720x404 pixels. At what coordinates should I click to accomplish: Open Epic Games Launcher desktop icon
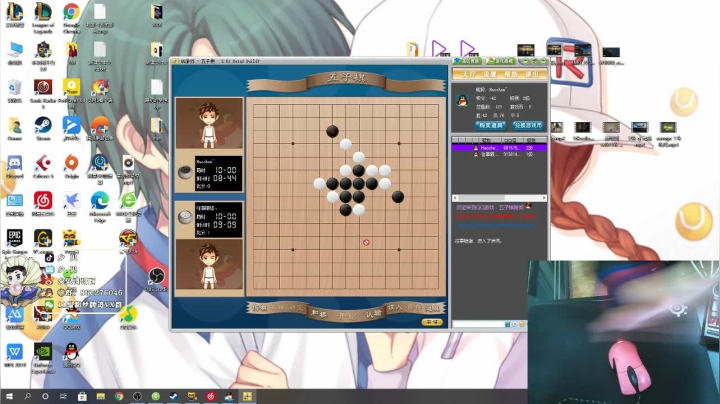click(x=15, y=239)
